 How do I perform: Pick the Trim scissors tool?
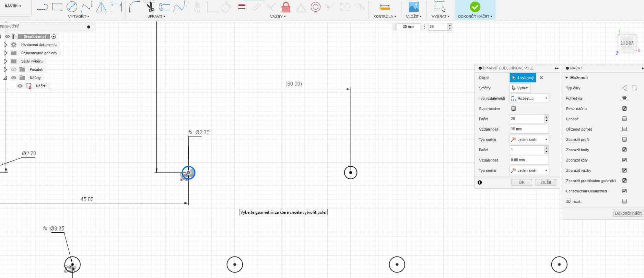(150, 7)
